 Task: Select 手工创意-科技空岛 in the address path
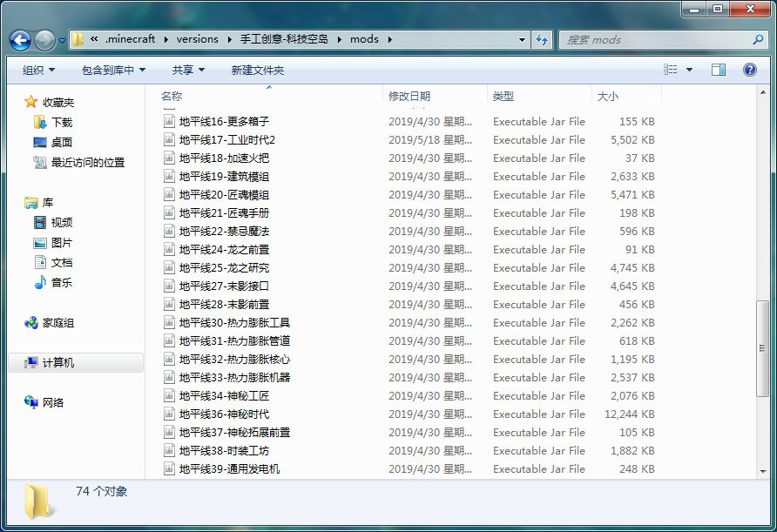click(x=284, y=39)
